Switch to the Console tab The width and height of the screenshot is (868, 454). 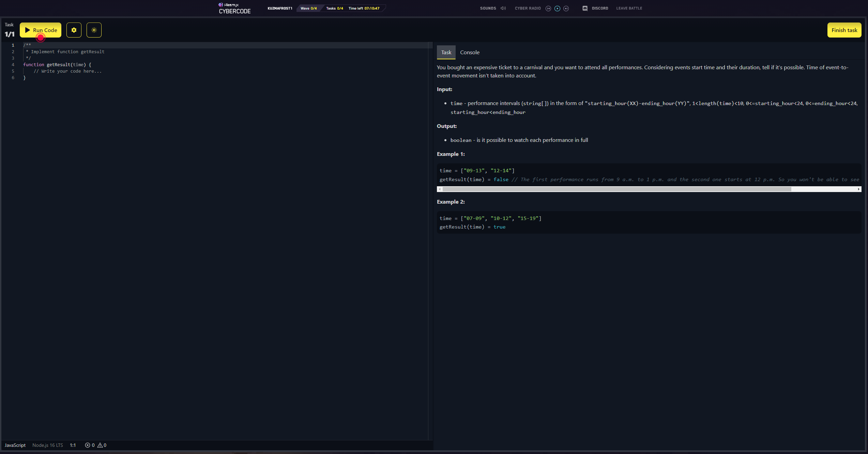click(470, 52)
